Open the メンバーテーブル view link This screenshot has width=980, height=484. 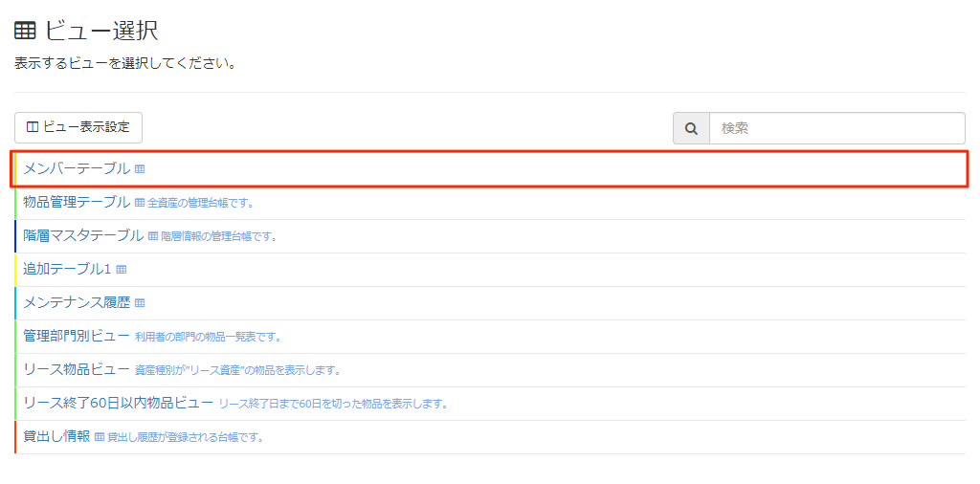click(x=77, y=168)
